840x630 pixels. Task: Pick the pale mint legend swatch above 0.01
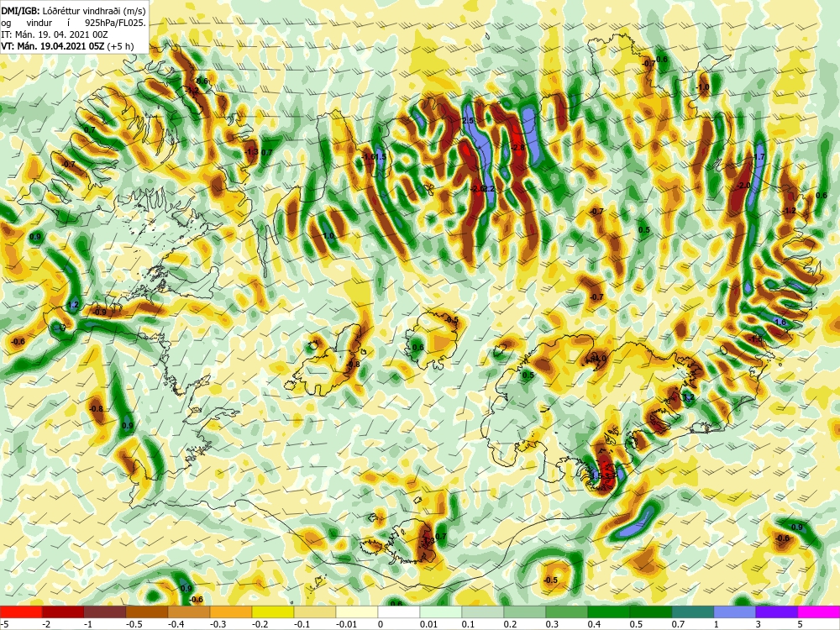(x=441, y=612)
